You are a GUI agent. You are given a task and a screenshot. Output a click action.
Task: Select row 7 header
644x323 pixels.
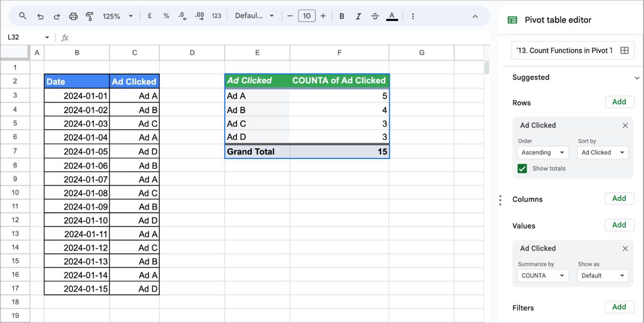(x=15, y=151)
